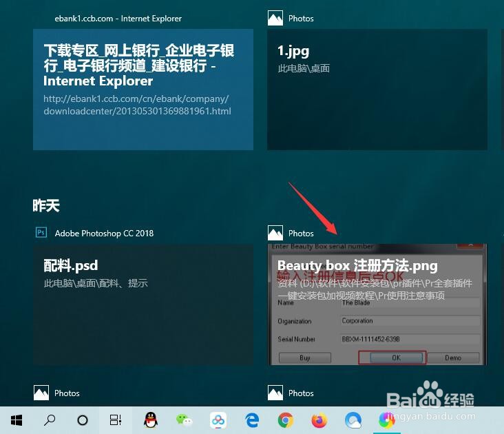Open QQ penguin icon on taskbar
This screenshot has height=434, width=504.
[x=150, y=420]
